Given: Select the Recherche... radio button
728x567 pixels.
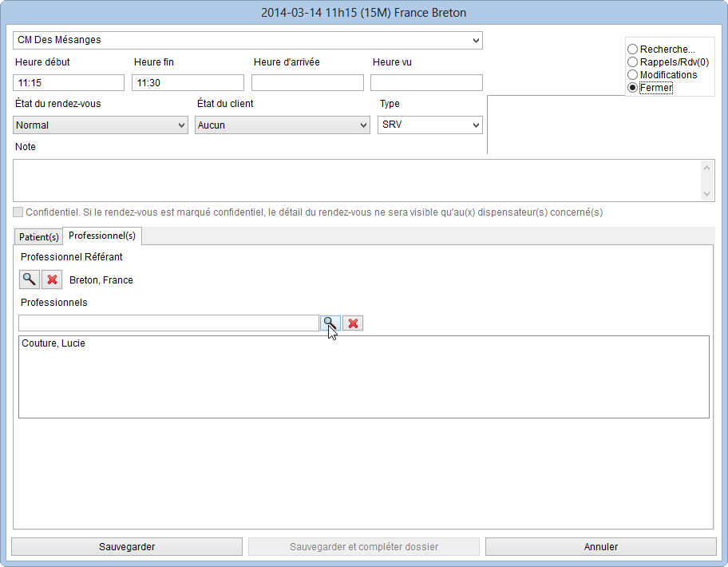Looking at the screenshot, I should (633, 50).
